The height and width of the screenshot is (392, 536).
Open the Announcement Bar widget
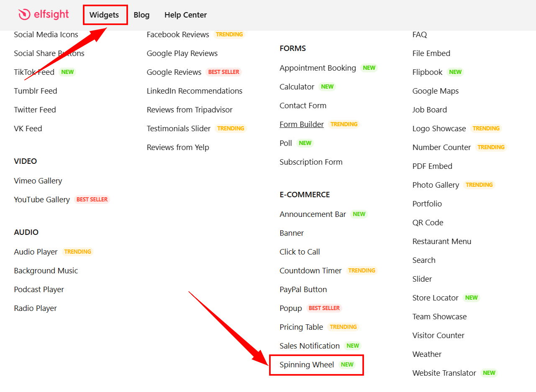coord(313,214)
